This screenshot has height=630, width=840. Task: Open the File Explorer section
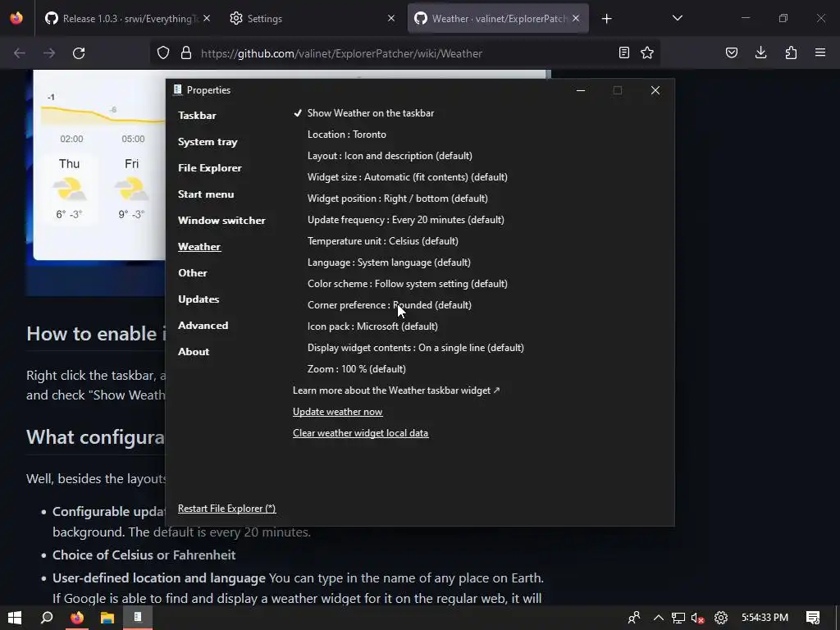pyautogui.click(x=209, y=167)
